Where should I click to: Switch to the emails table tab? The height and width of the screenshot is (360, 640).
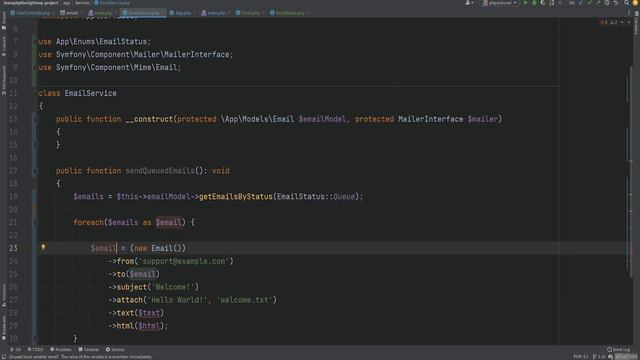click(x=71, y=13)
